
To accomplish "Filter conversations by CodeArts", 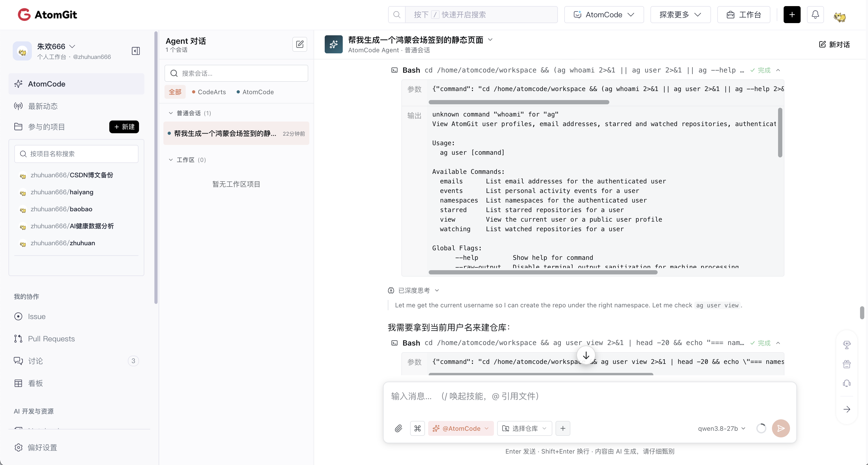I will tap(209, 92).
